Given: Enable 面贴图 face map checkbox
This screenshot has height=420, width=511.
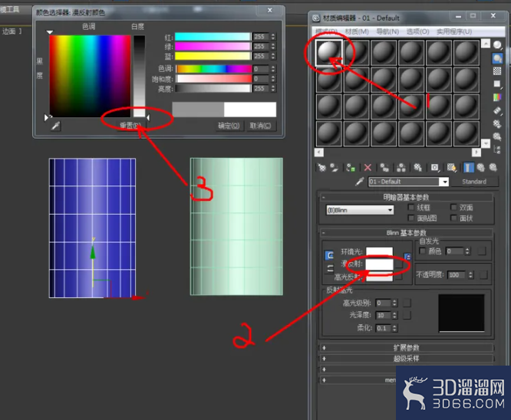Looking at the screenshot, I should tap(411, 218).
